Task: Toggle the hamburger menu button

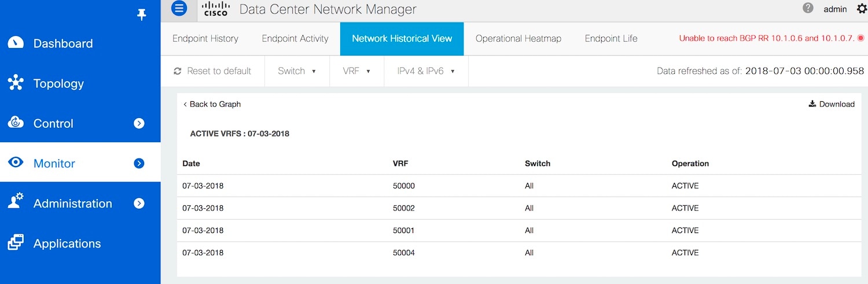Action: [179, 9]
